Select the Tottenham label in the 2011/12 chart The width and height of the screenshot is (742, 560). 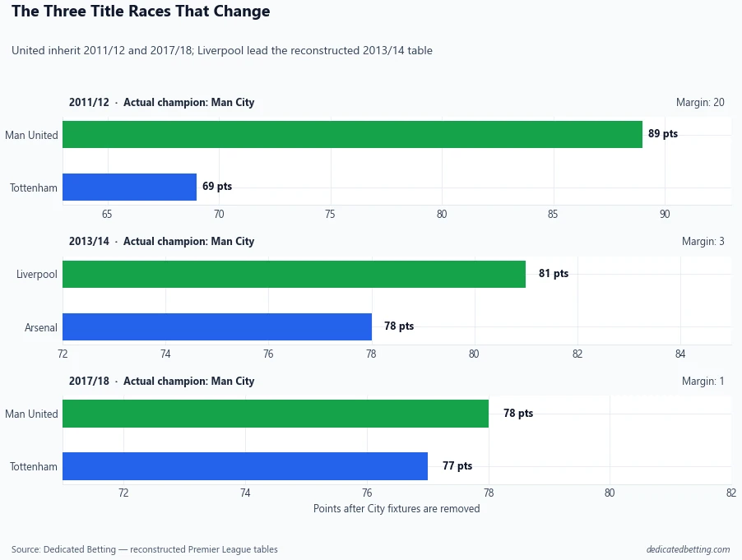coord(34,187)
